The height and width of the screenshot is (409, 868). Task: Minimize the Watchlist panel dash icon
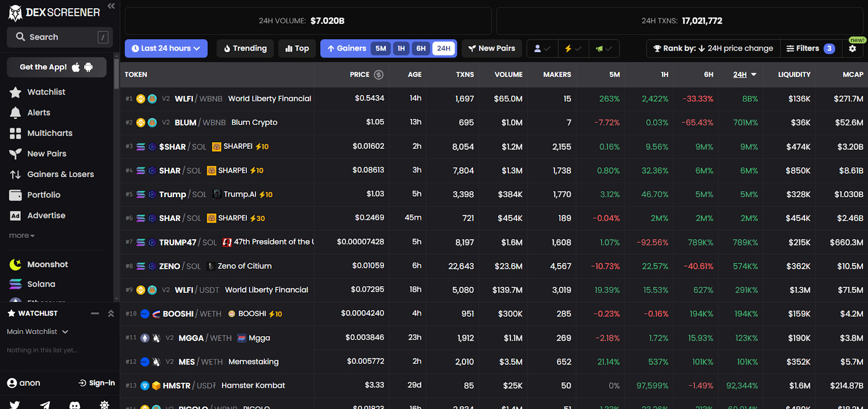[95, 313]
